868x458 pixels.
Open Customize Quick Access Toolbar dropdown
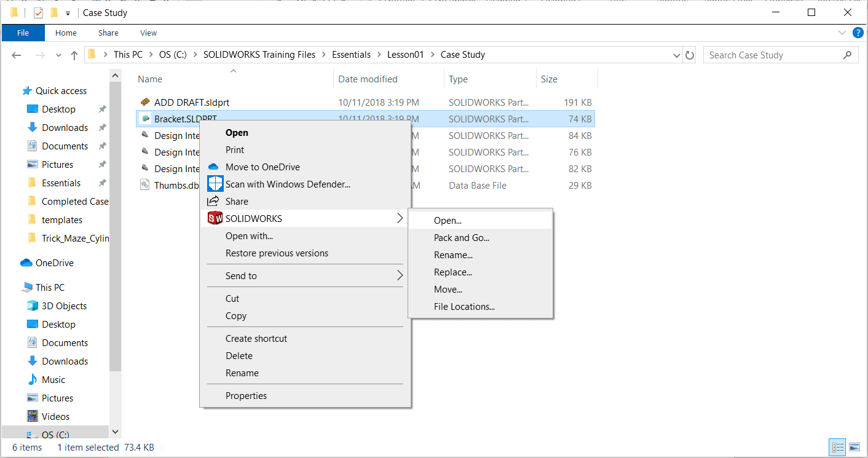click(67, 13)
